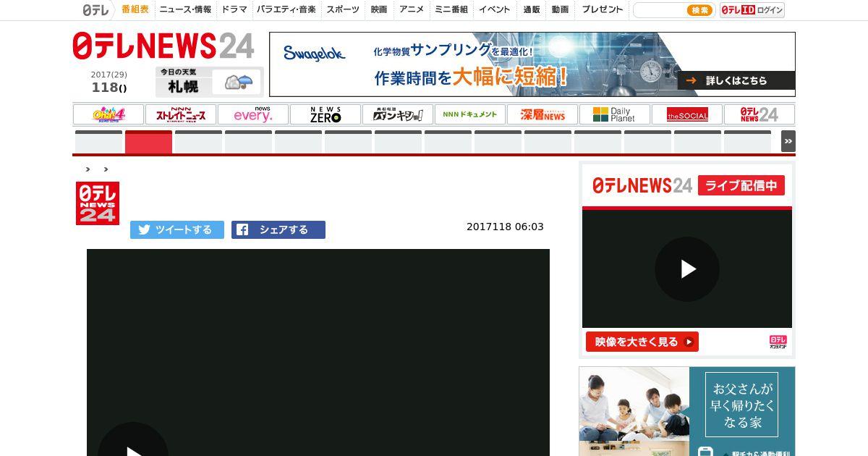Open イベント menu item

[495, 9]
